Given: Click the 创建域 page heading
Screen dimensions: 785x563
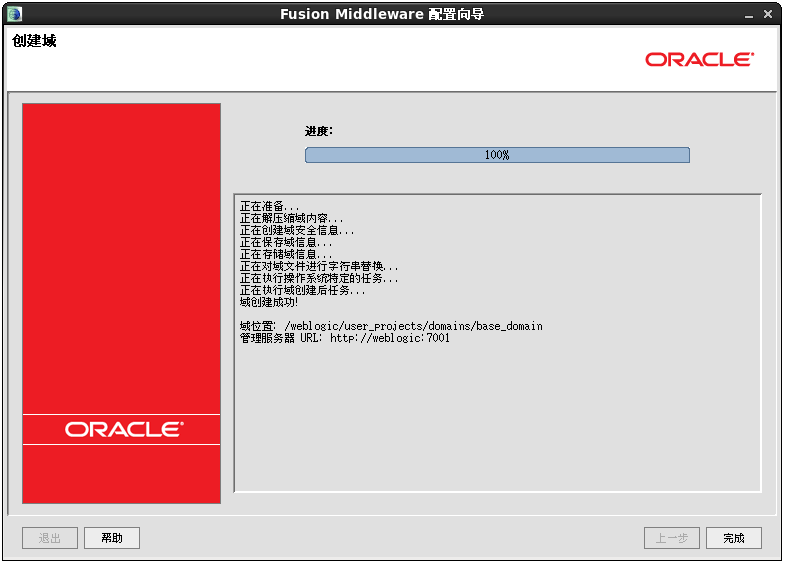Looking at the screenshot, I should pyautogui.click(x=34, y=41).
